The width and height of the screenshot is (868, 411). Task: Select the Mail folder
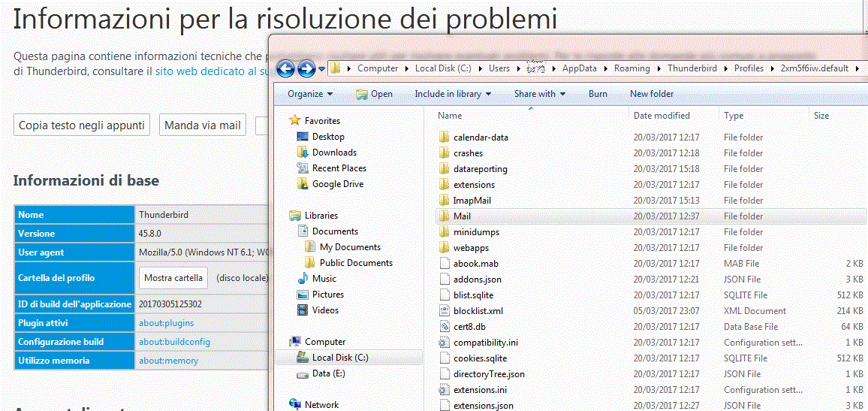click(650, 216)
